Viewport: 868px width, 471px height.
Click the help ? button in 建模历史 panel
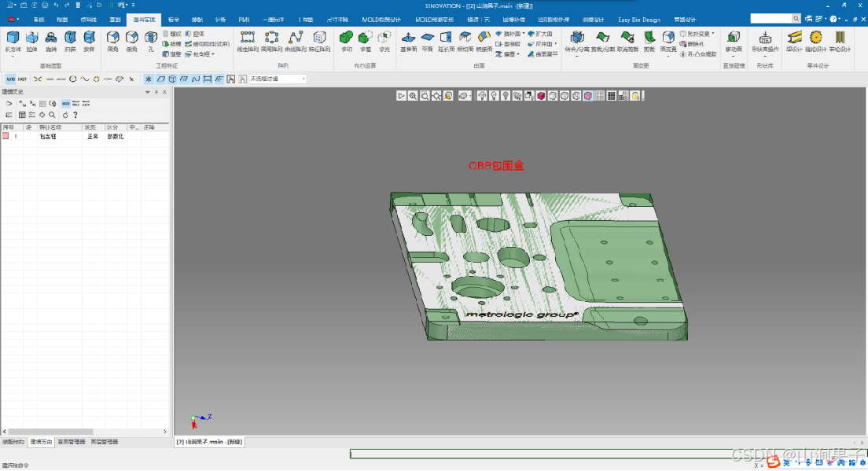75,116
